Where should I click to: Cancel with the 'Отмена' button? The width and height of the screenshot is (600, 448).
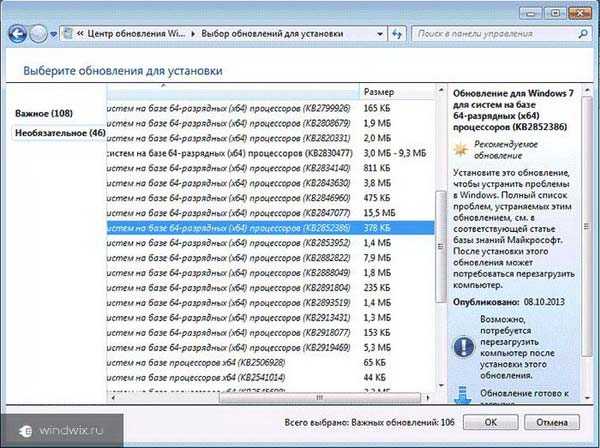(x=552, y=422)
